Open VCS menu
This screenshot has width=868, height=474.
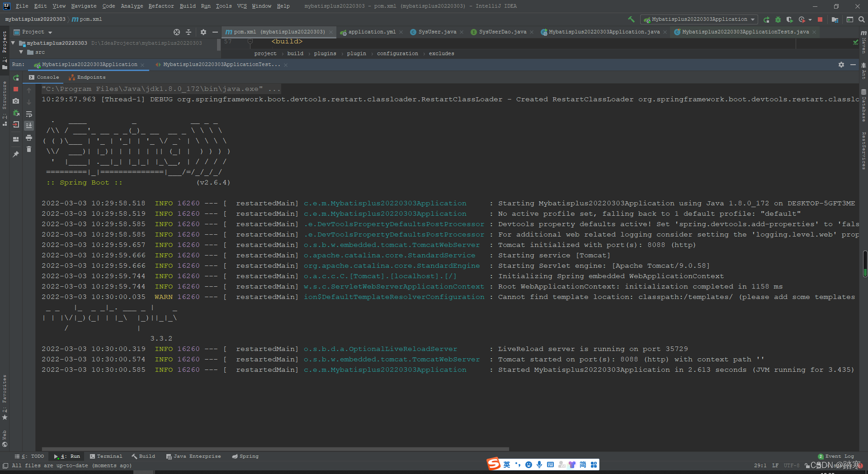(x=242, y=6)
